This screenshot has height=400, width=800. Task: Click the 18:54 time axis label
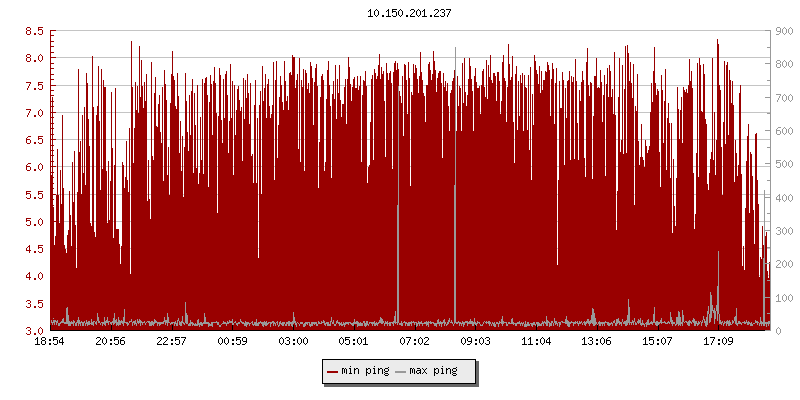(50, 342)
